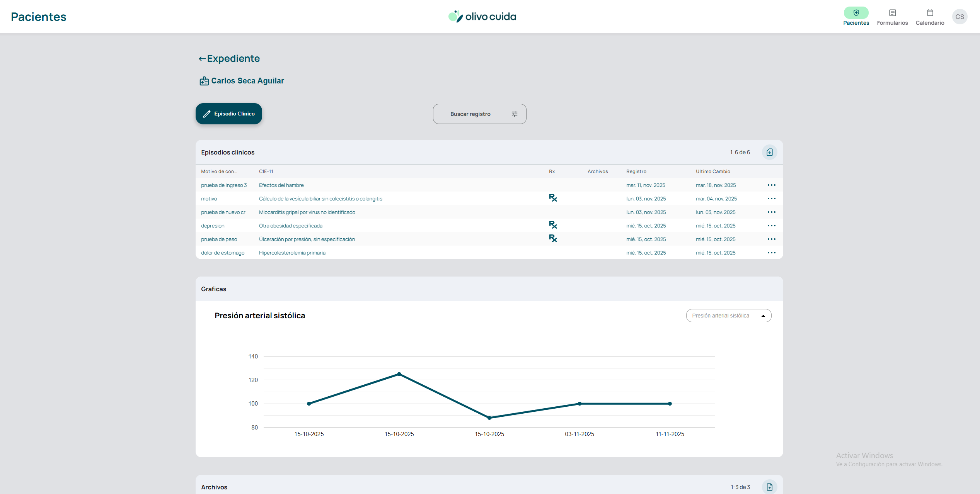Download the Episodios clinicos list
Screen dimensions: 980x494
769,152
